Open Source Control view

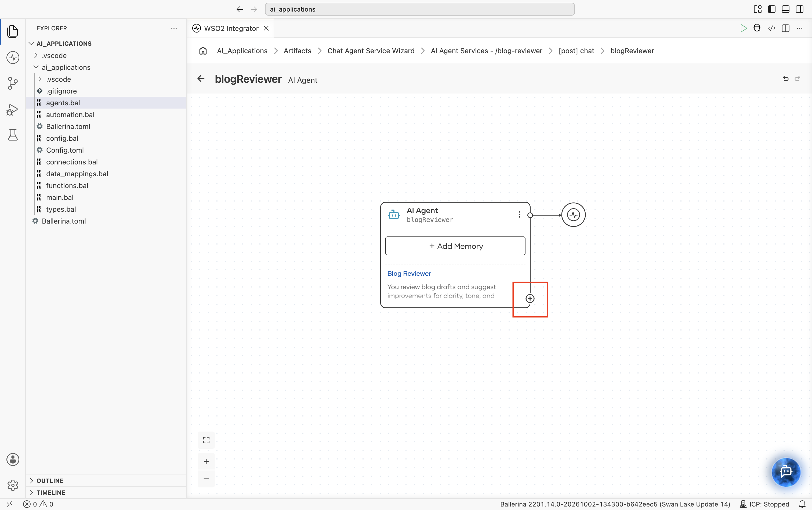pyautogui.click(x=12, y=83)
